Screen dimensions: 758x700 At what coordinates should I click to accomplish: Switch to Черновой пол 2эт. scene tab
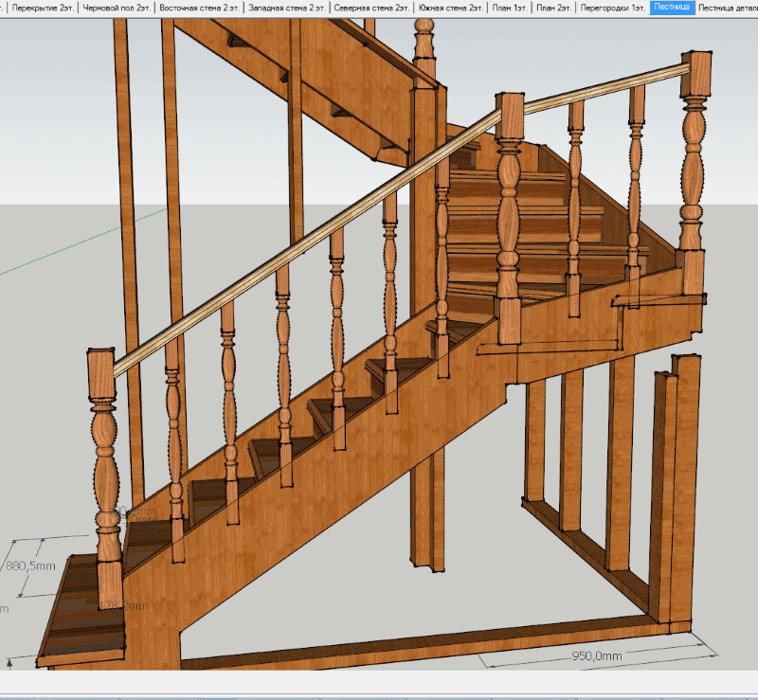click(x=116, y=8)
